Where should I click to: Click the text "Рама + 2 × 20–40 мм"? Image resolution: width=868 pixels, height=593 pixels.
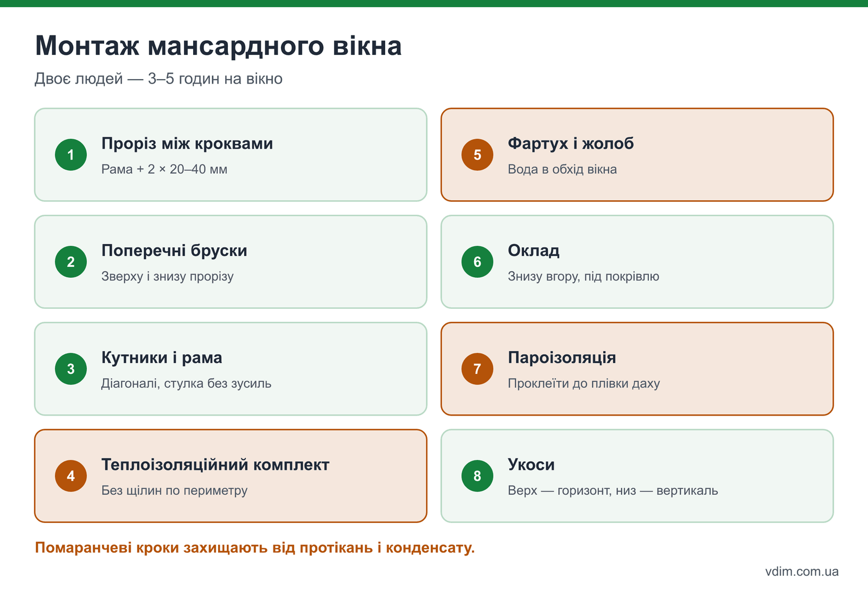(164, 169)
